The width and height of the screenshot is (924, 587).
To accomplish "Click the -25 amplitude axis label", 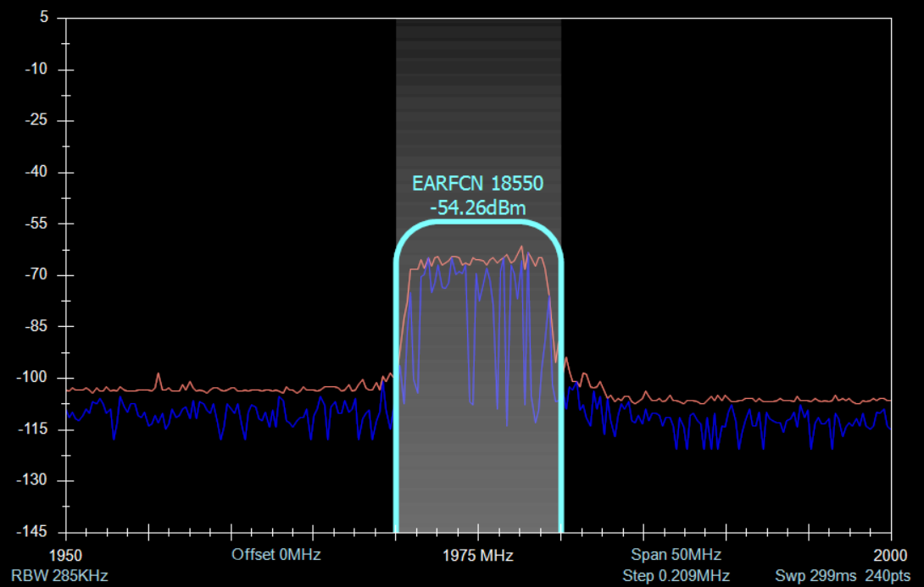I will pos(36,120).
